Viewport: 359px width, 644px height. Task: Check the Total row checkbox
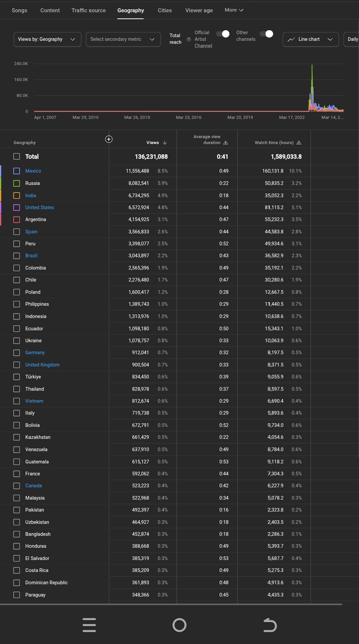point(17,156)
